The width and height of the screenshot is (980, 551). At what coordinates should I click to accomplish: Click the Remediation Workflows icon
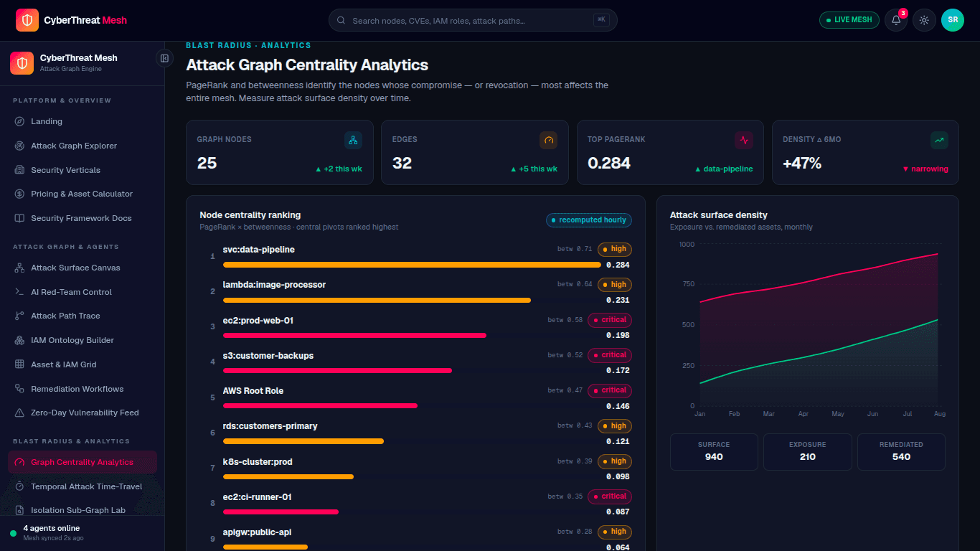coord(19,389)
